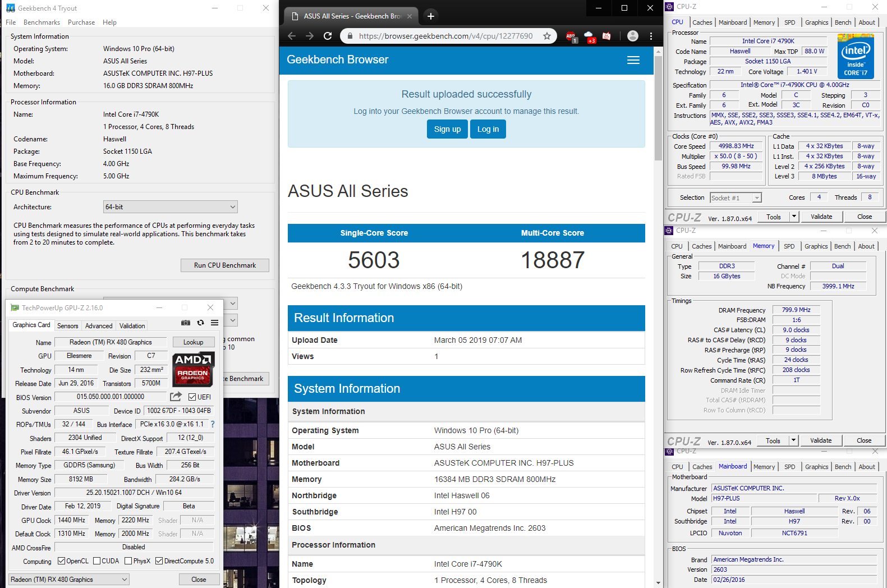Click the Intel Core i7 logo
Image resolution: width=887 pixels, height=588 pixels.
[x=856, y=56]
